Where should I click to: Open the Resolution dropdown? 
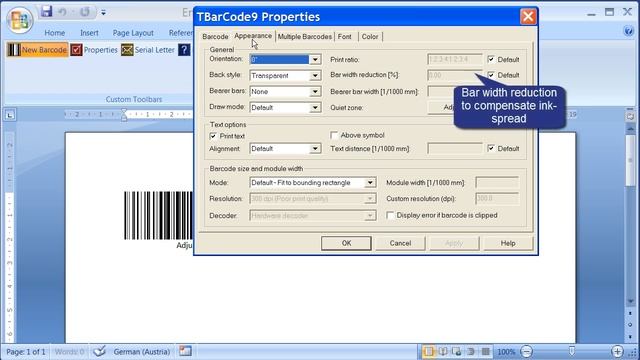point(370,199)
